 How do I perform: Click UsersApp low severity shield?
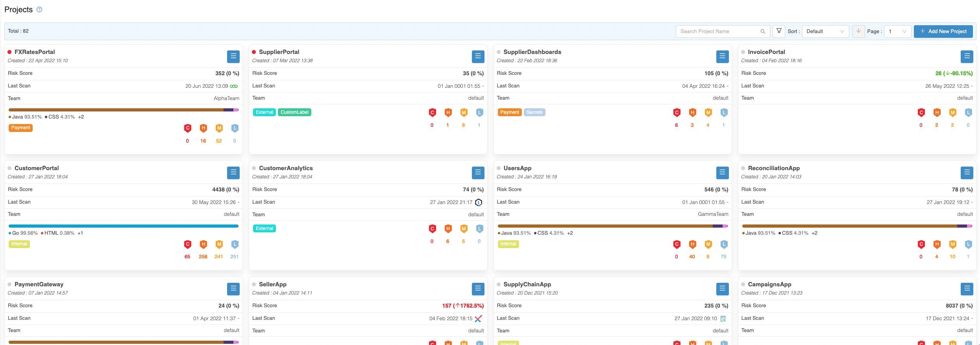[x=724, y=244]
